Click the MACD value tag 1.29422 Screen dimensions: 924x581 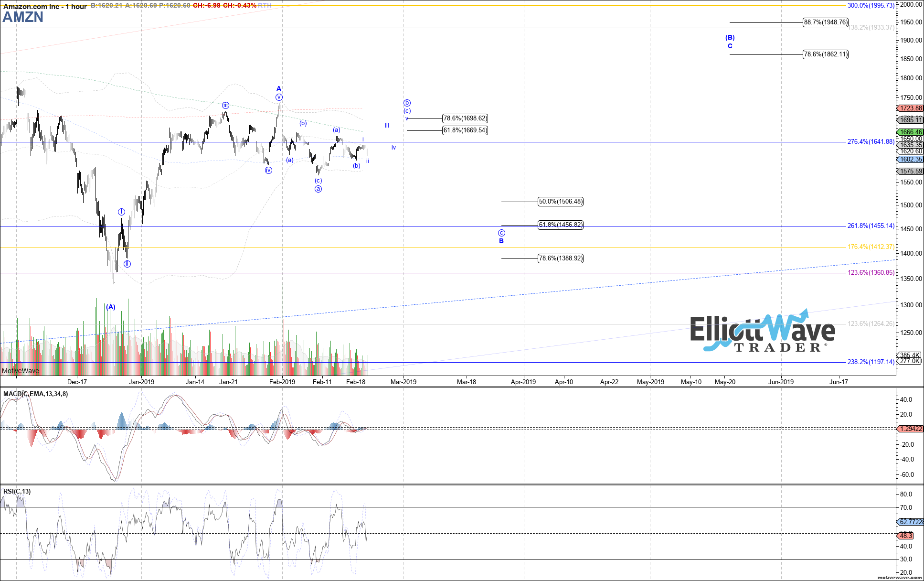(911, 429)
